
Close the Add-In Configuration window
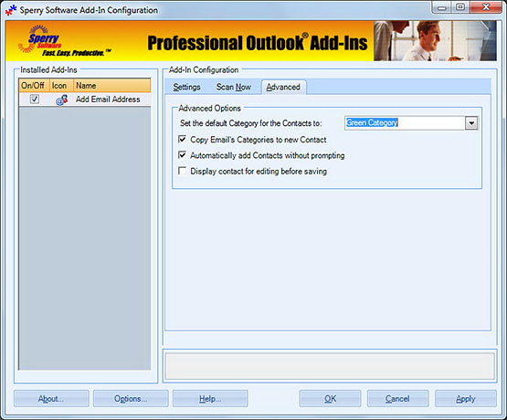click(x=486, y=7)
